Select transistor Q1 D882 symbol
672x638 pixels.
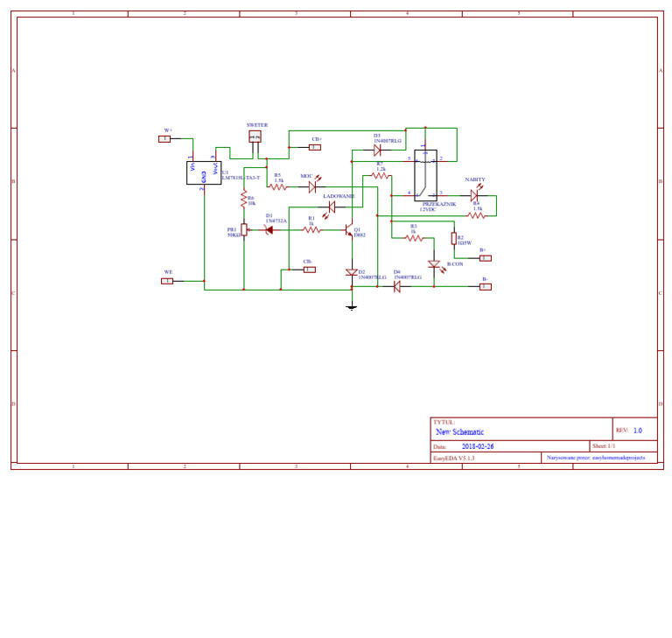(349, 230)
